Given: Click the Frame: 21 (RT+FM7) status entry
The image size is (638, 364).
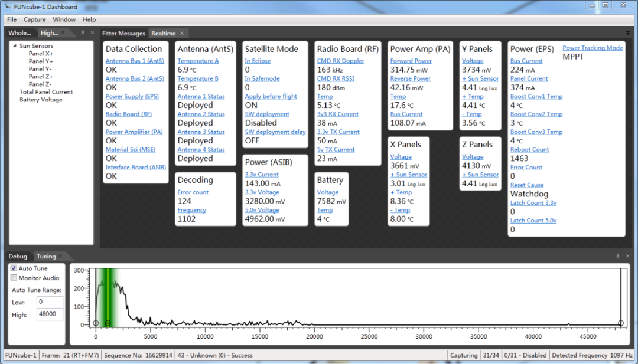Looking at the screenshot, I should [70, 355].
